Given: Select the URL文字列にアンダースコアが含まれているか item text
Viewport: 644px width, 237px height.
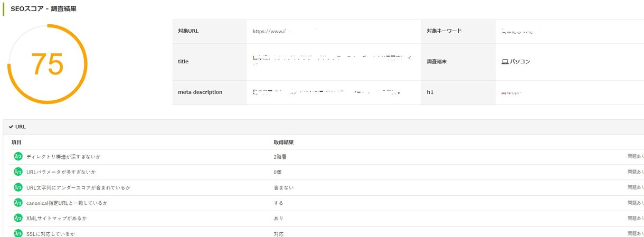Looking at the screenshot, I should [x=78, y=187].
